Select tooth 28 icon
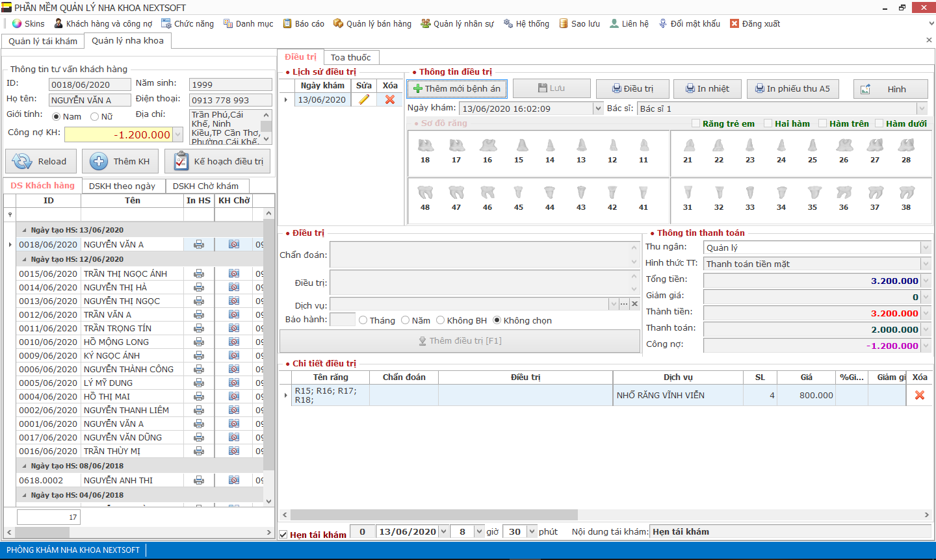This screenshot has height=560, width=936. pos(906,146)
